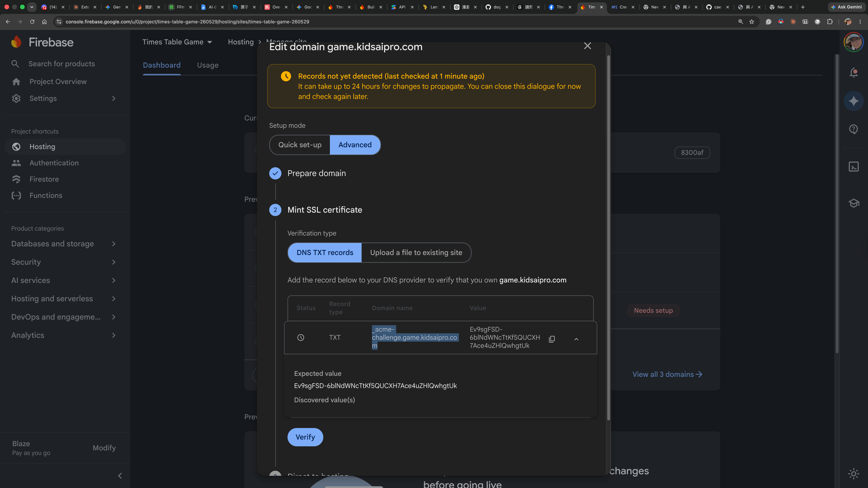The height and width of the screenshot is (488, 868).
Task: Click the search products magnifier icon
Action: 15,64
